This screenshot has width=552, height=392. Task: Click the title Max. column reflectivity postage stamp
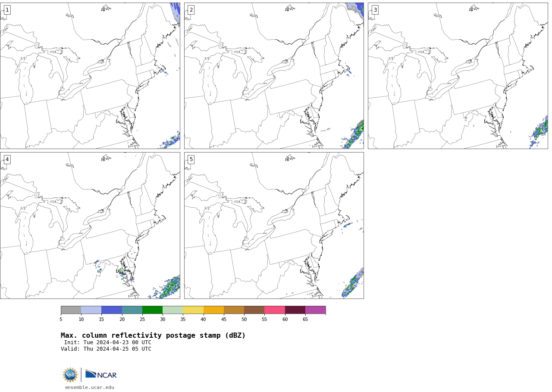point(153,336)
